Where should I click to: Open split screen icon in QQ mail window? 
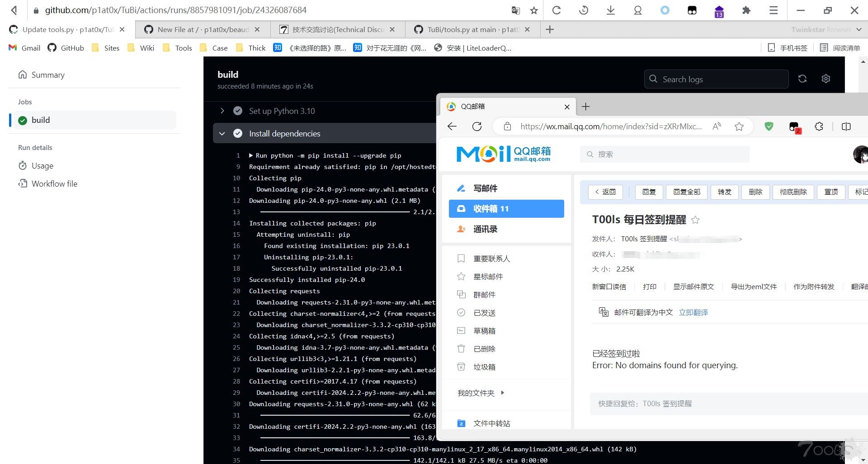[846, 127]
